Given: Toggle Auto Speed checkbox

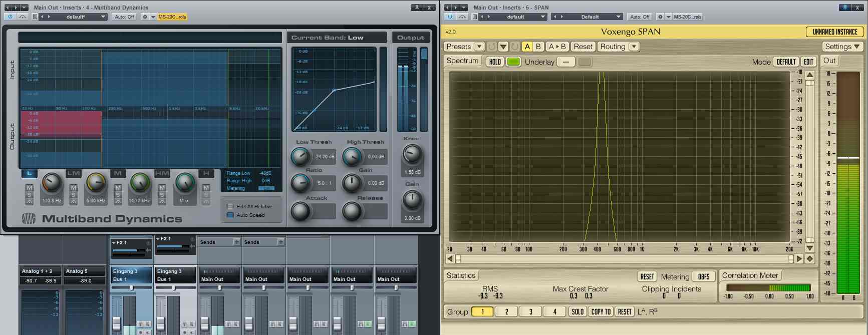Looking at the screenshot, I should coord(230,215).
